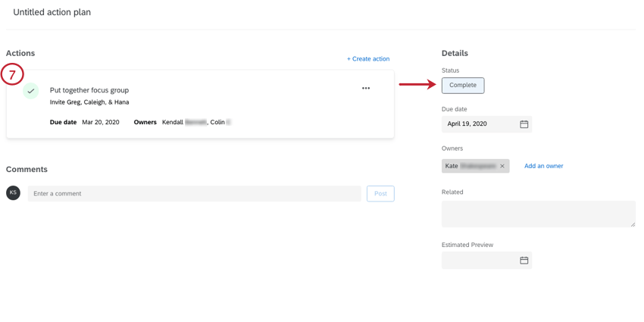Click the KS user avatar
This screenshot has height=322, width=644.
point(13,193)
